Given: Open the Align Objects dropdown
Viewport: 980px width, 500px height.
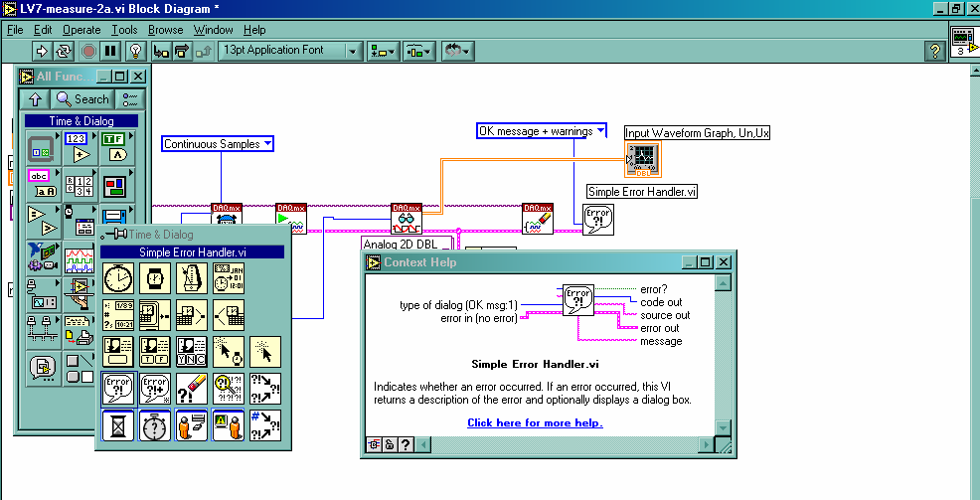Looking at the screenshot, I should click(x=383, y=51).
